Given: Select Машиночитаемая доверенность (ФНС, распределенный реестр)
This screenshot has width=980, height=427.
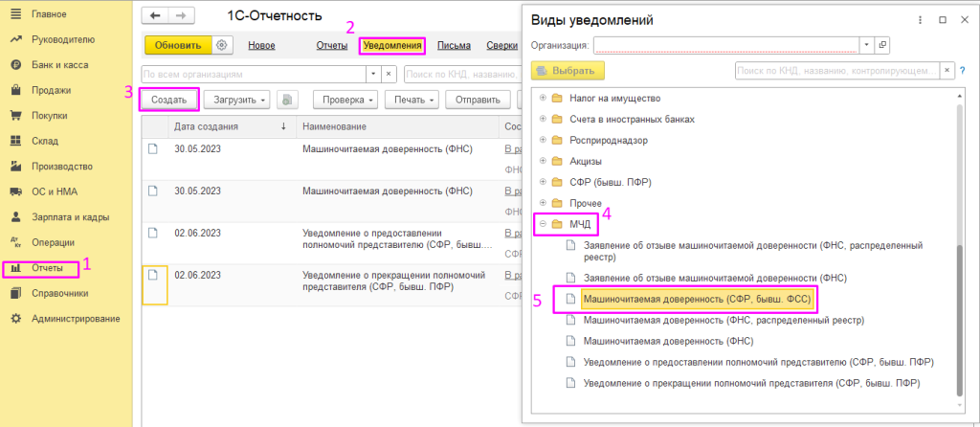Looking at the screenshot, I should (724, 320).
